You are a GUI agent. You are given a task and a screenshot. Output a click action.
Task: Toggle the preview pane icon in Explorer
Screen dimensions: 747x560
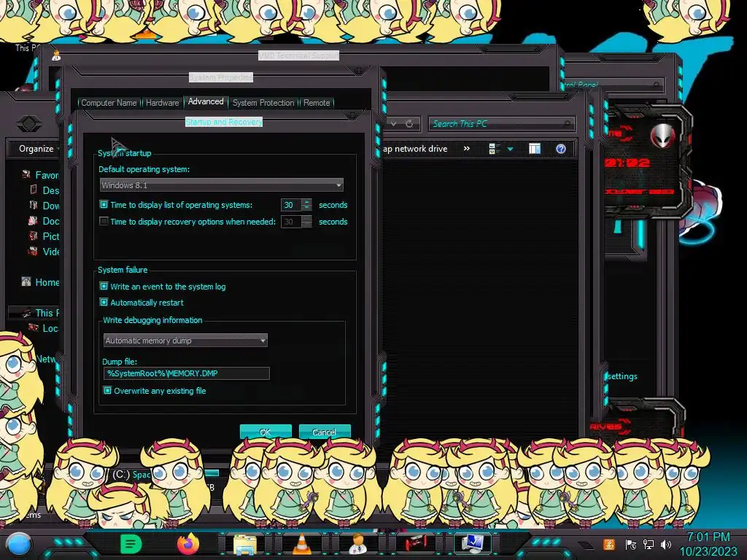pyautogui.click(x=535, y=149)
